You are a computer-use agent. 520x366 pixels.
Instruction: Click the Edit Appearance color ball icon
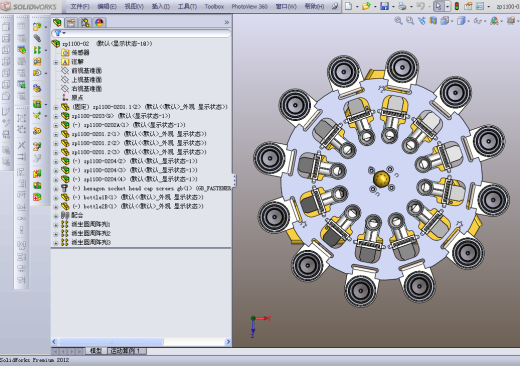pos(495,21)
